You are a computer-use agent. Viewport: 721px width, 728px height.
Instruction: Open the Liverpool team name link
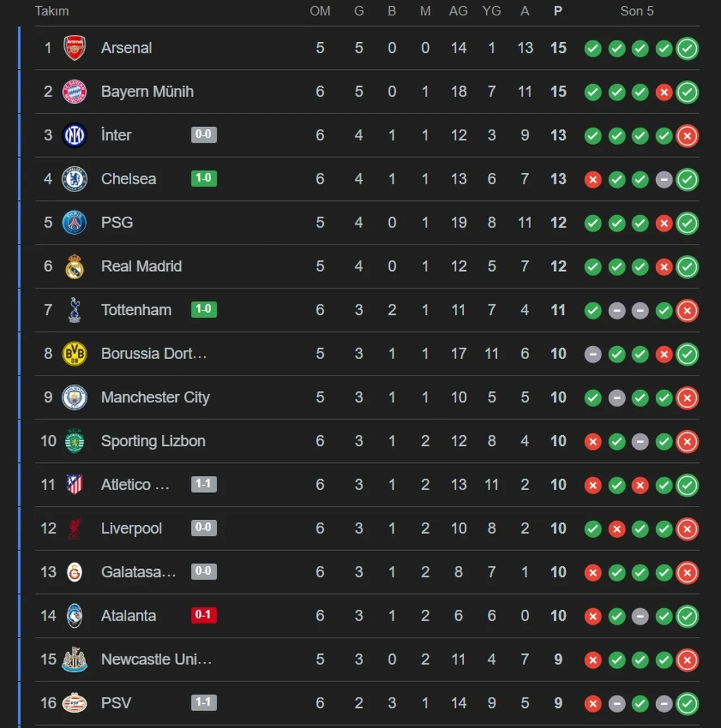pyautogui.click(x=131, y=528)
